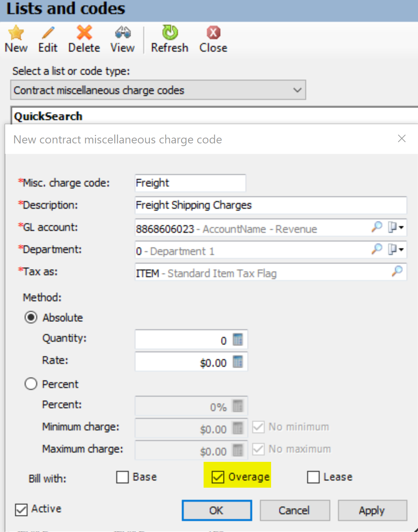Click the Delete red X icon
418x532 pixels.
[x=84, y=33]
